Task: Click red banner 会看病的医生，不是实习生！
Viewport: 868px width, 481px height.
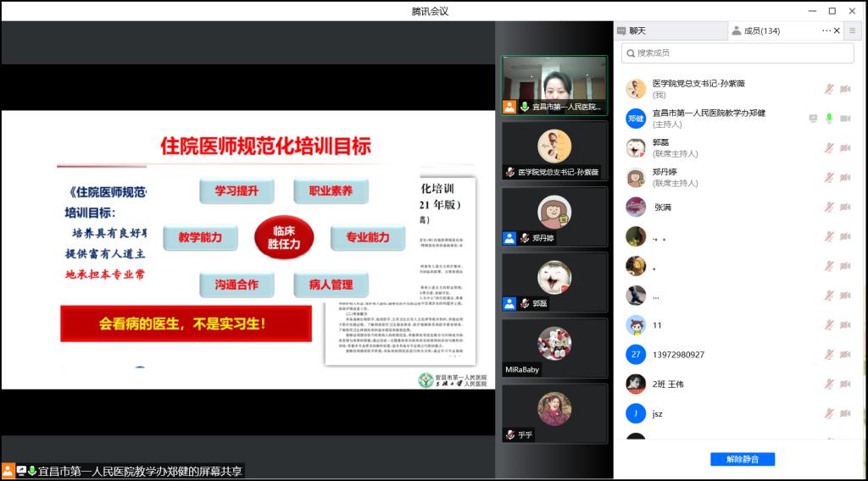Action: (x=186, y=323)
